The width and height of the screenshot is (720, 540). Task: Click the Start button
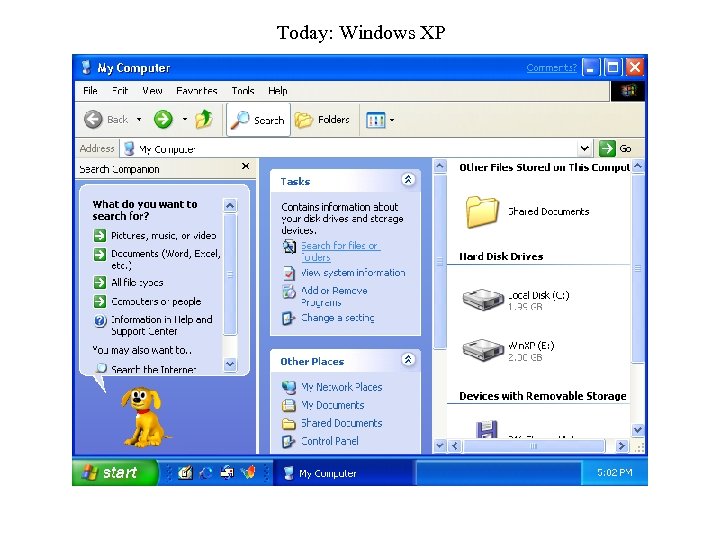[115, 472]
